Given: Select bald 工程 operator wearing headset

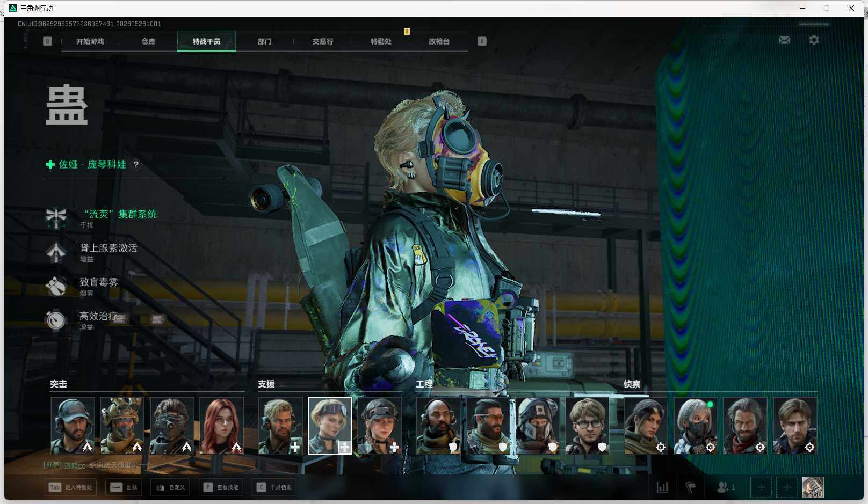Looking at the screenshot, I should click(438, 426).
